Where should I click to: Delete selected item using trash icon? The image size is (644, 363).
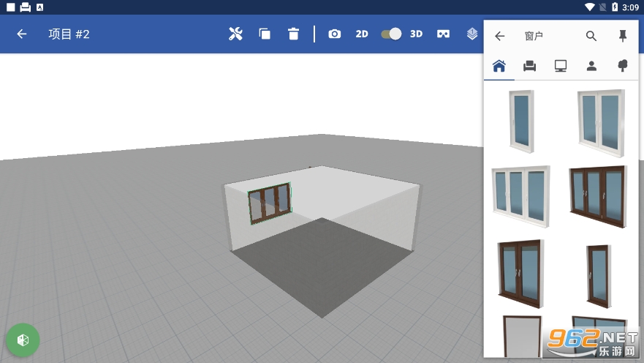(293, 34)
